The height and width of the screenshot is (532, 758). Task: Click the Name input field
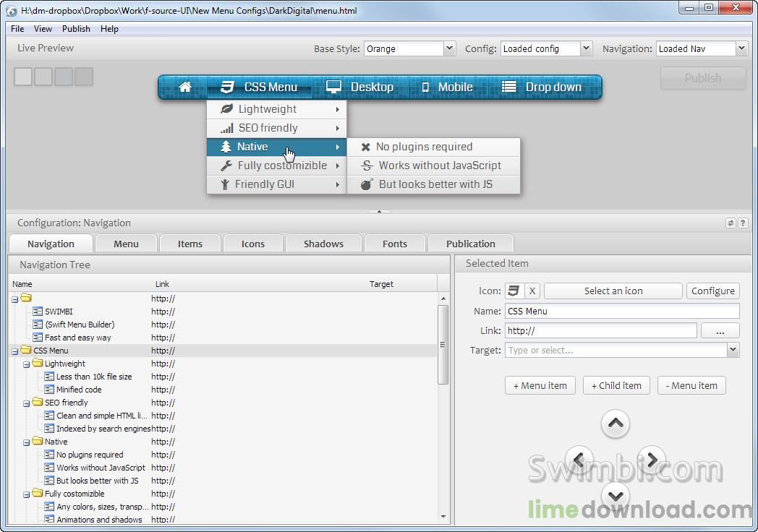[622, 312]
